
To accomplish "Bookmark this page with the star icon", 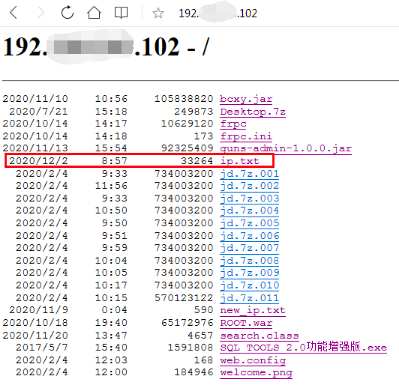I will click(x=158, y=13).
